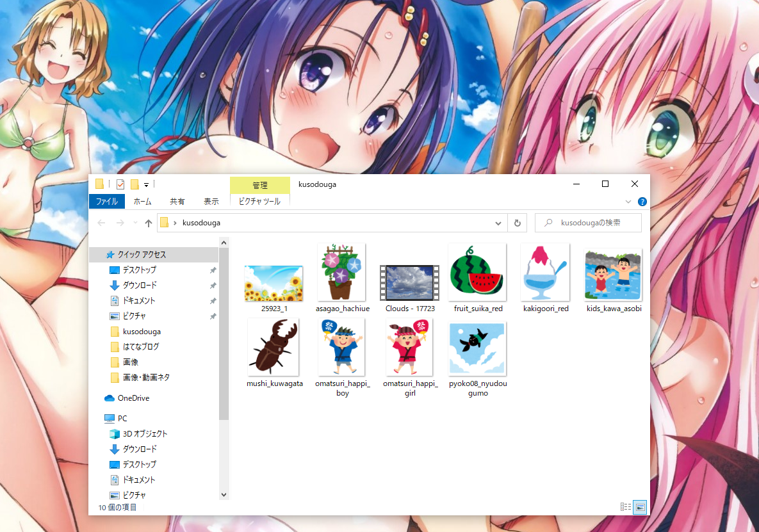Click the pin icon next to ダウンロード
Image resolution: width=759 pixels, height=532 pixels.
(x=213, y=286)
